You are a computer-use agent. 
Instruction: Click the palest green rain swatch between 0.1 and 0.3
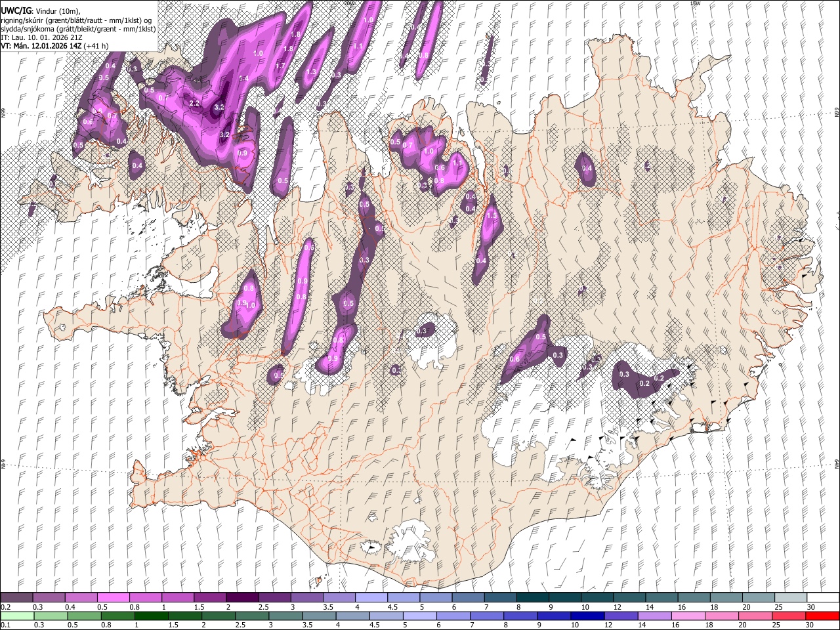16,616
